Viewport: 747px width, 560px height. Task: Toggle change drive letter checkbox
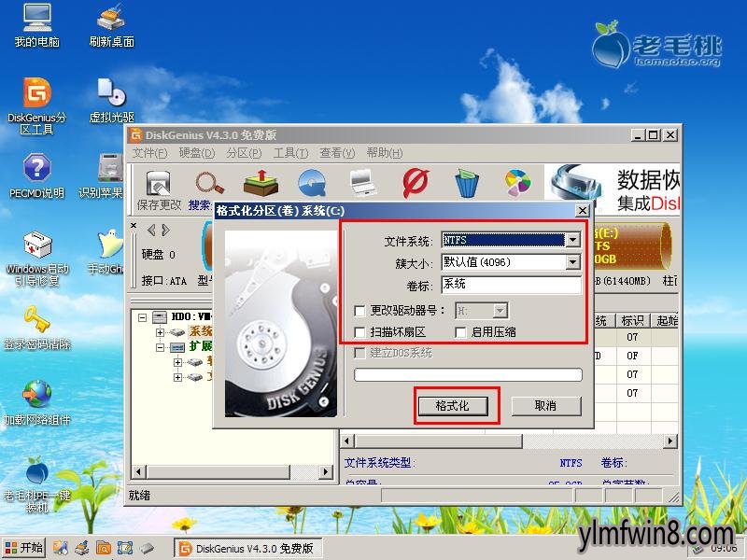[360, 311]
